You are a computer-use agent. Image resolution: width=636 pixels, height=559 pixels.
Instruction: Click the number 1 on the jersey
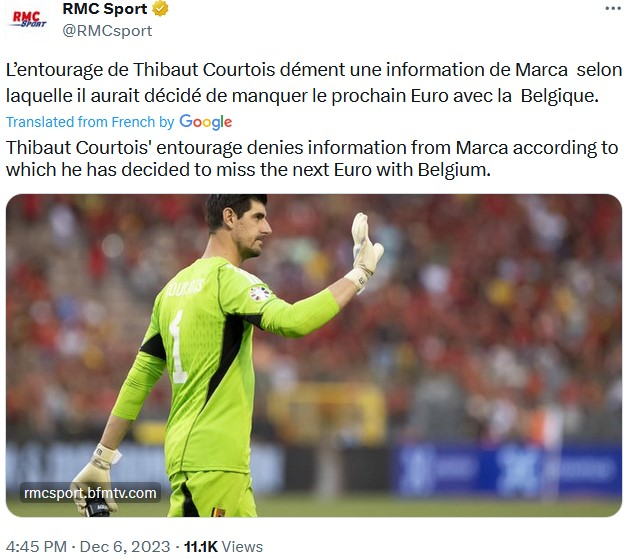pyautogui.click(x=177, y=347)
